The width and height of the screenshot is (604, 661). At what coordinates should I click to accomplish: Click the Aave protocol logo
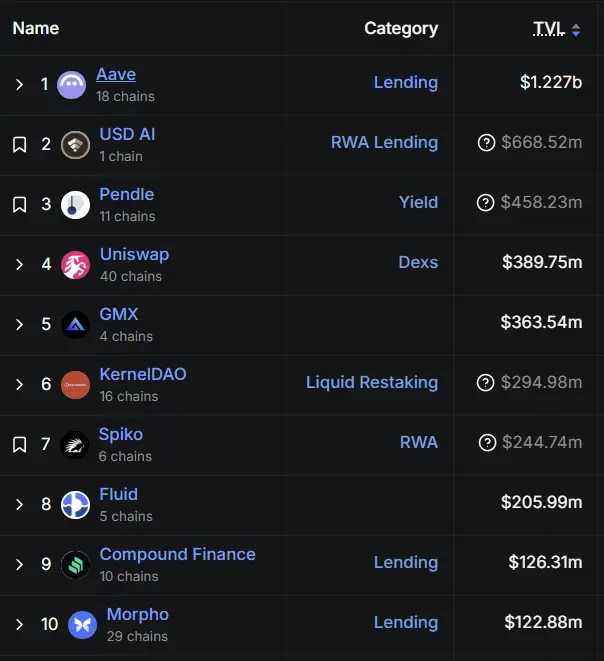(x=71, y=85)
